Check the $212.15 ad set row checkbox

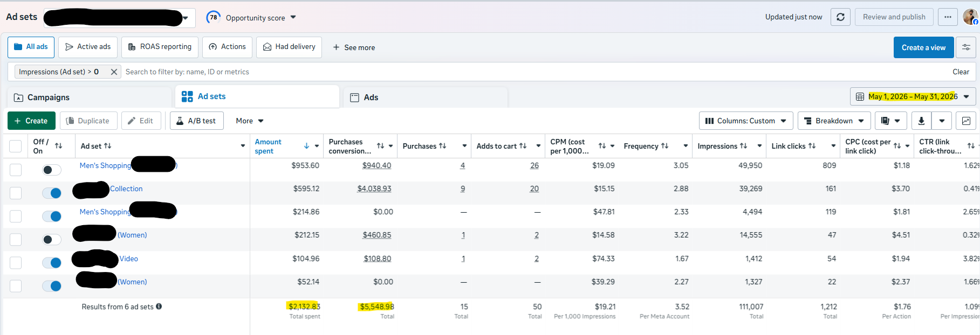(16, 239)
